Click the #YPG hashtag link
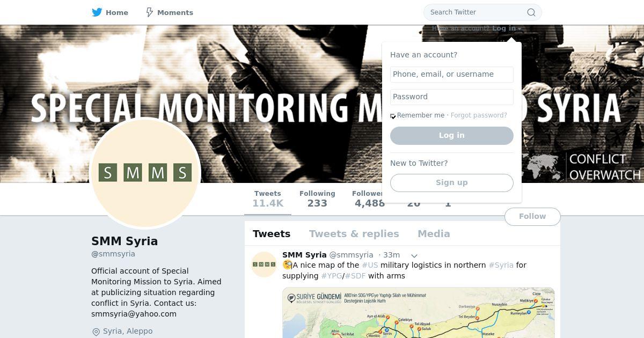The image size is (644, 338). click(332, 276)
